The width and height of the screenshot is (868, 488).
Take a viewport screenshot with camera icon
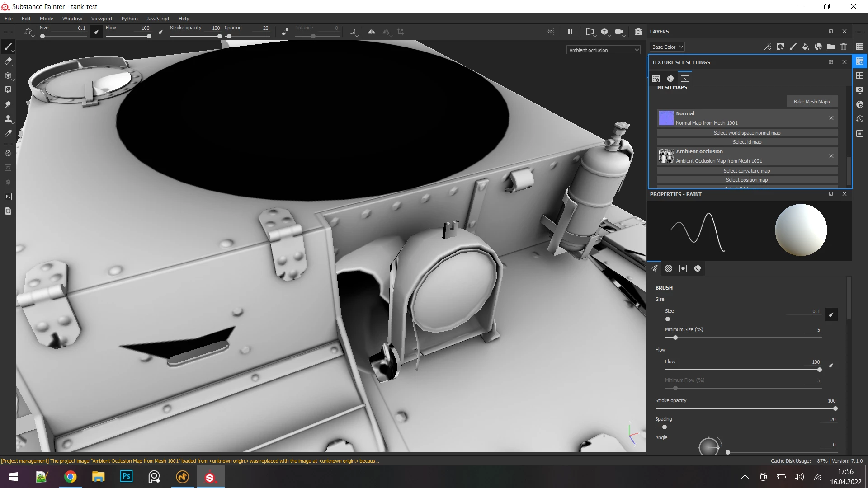click(x=638, y=32)
